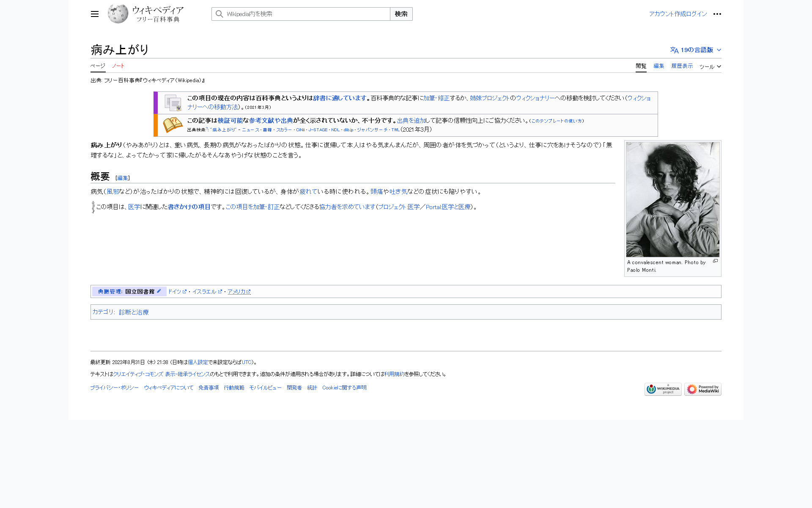Screen dimensions: 812x508
Task: Open the three-dot personal tools menu
Action: pos(717,14)
